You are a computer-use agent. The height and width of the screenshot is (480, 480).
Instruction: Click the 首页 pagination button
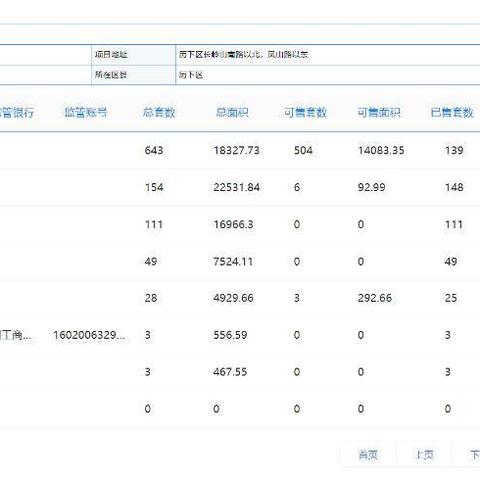368,455
